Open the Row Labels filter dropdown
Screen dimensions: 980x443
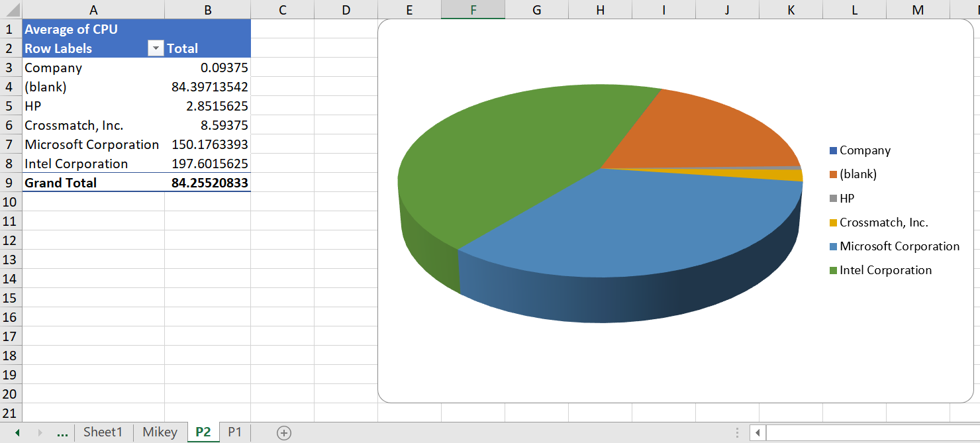[x=156, y=48]
